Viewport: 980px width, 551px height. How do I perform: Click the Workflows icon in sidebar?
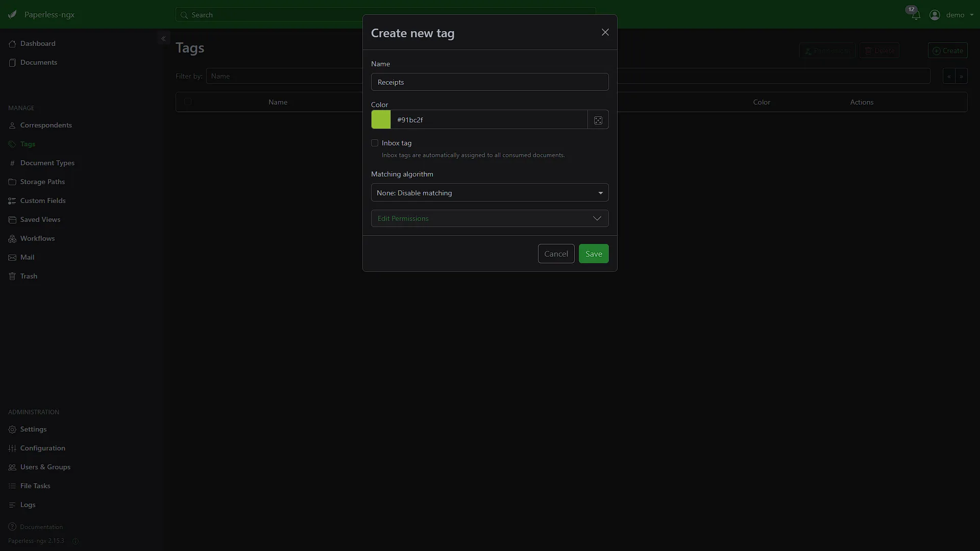point(12,238)
